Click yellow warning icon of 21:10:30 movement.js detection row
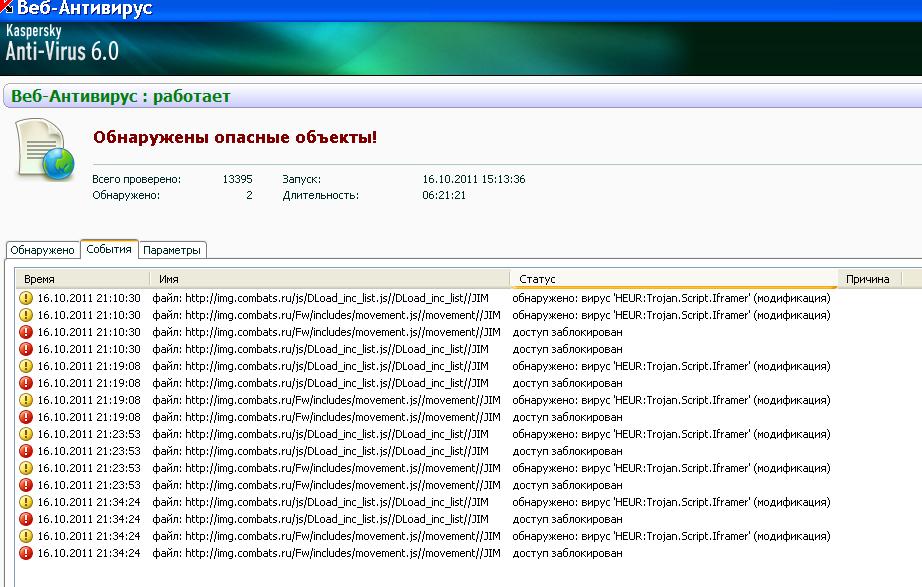 click(x=26, y=315)
